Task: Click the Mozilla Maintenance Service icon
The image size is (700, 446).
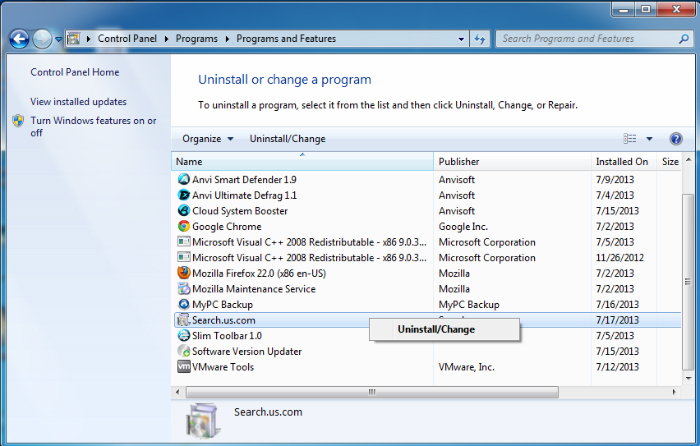Action: click(183, 289)
